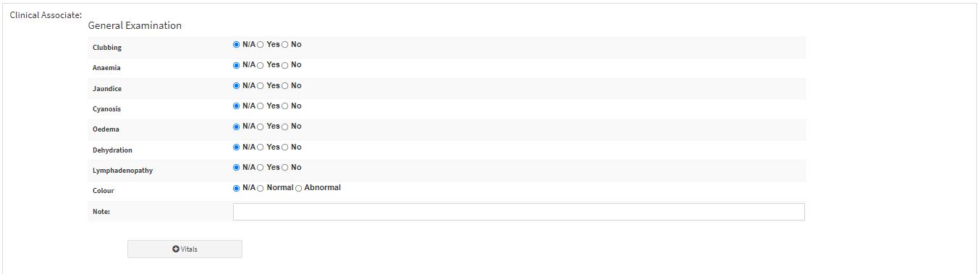Set Dehydration to Yes
The width and height of the screenshot is (980, 274).
point(261,147)
